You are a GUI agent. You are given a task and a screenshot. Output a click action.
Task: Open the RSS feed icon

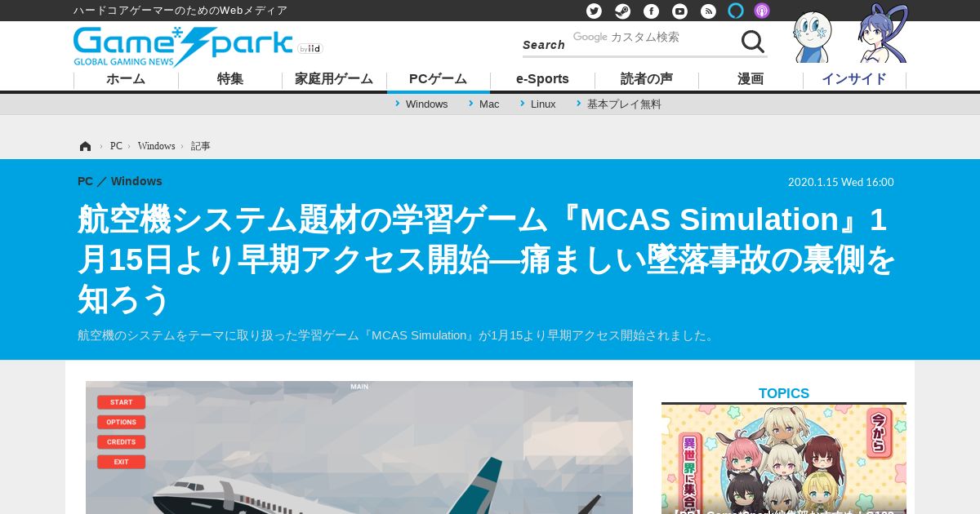click(708, 11)
